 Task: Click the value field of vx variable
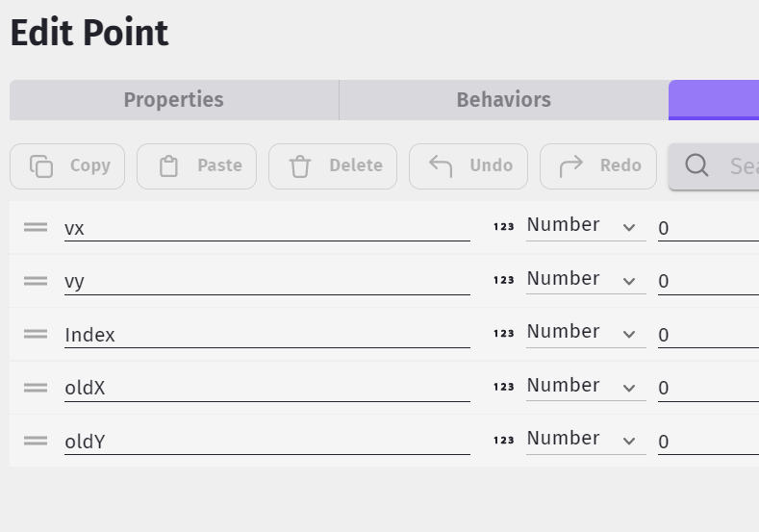coord(708,227)
